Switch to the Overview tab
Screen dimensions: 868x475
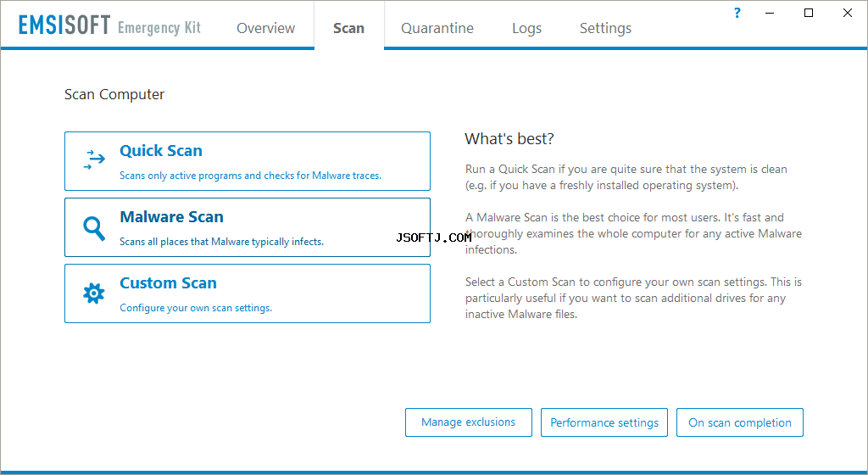(265, 28)
